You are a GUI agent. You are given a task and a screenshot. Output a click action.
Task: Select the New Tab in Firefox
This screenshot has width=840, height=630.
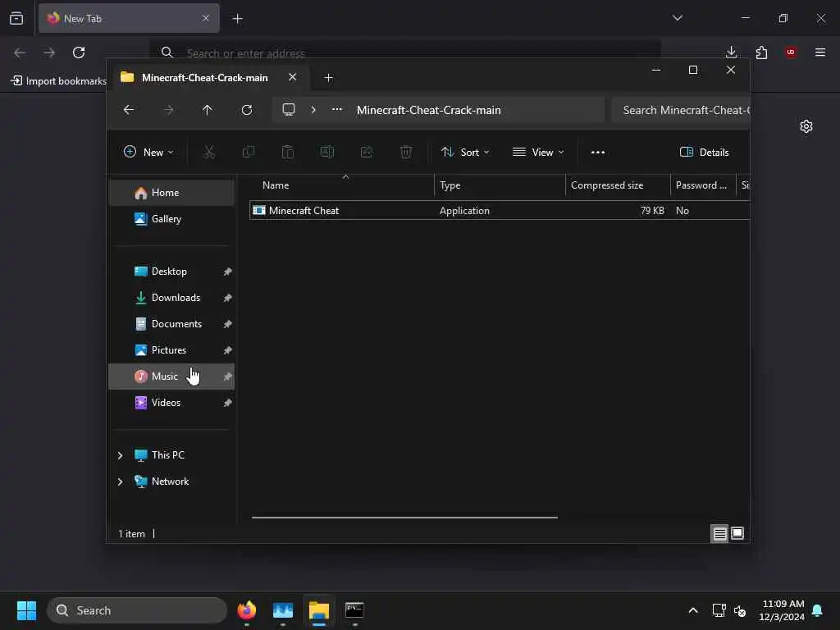point(129,18)
